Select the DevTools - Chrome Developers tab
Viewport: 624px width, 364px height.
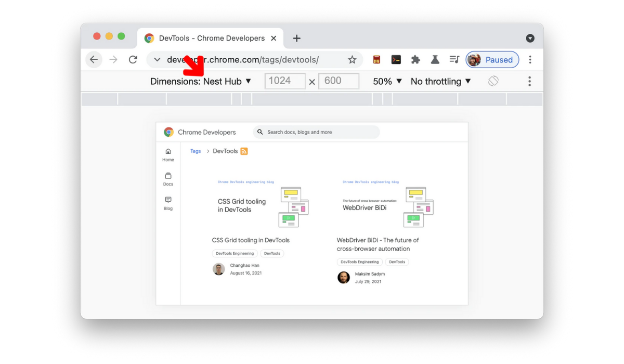211,38
